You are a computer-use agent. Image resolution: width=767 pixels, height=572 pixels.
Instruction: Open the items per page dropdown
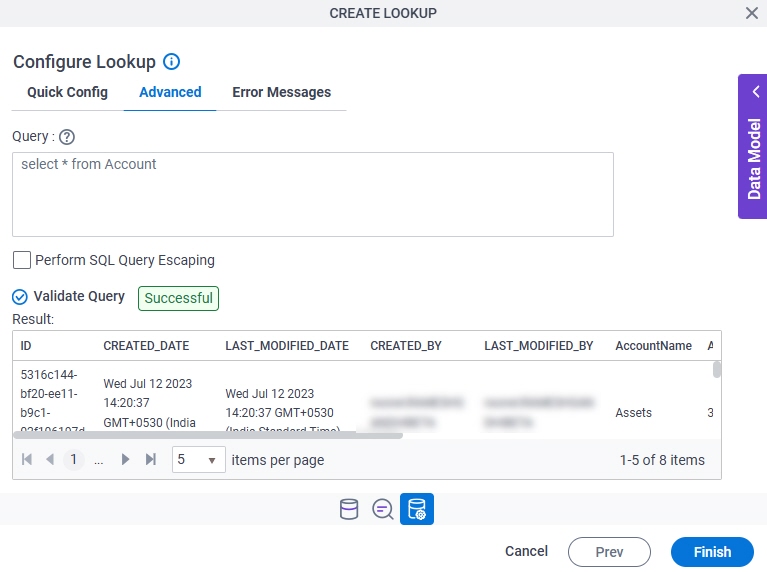tap(199, 459)
